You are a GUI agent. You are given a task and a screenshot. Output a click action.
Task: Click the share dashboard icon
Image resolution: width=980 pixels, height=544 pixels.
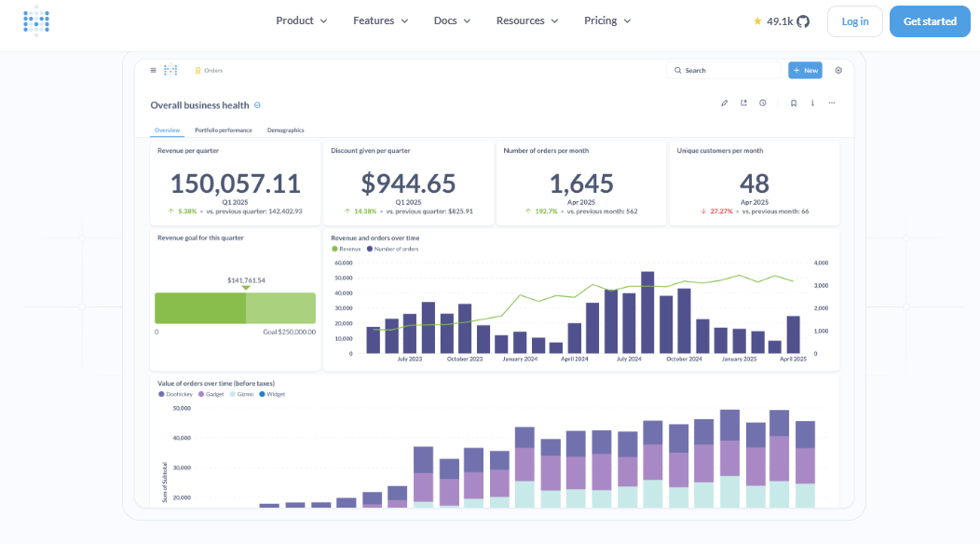743,103
